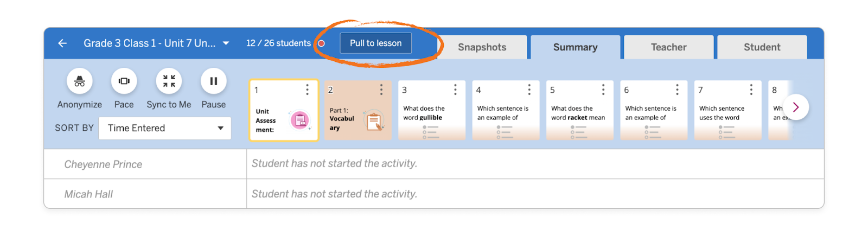
Task: Open the Sort By Time Entered dropdown
Action: pyautogui.click(x=164, y=129)
